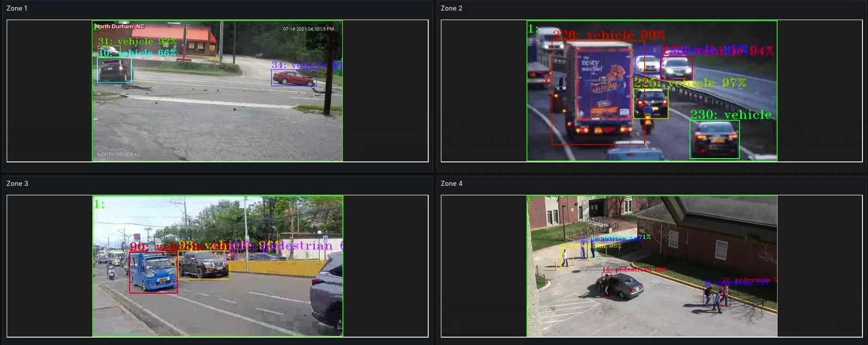Select the yellow vehicle 225 detection box
The width and height of the screenshot is (868, 345).
651,104
